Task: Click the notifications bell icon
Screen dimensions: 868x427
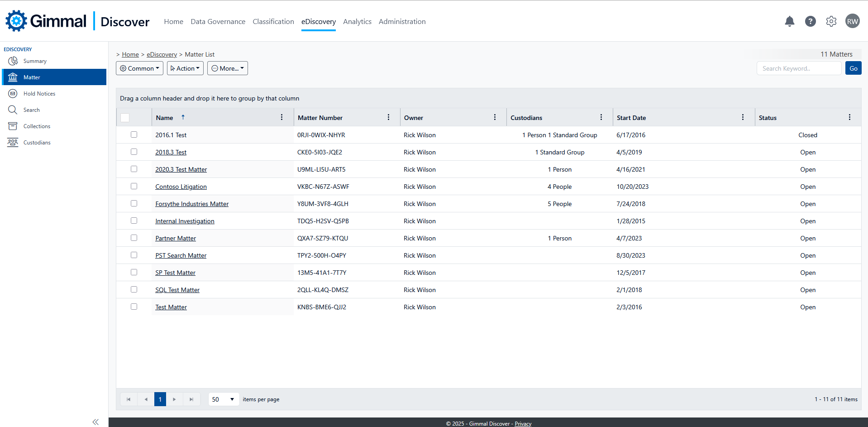Action: (x=789, y=21)
